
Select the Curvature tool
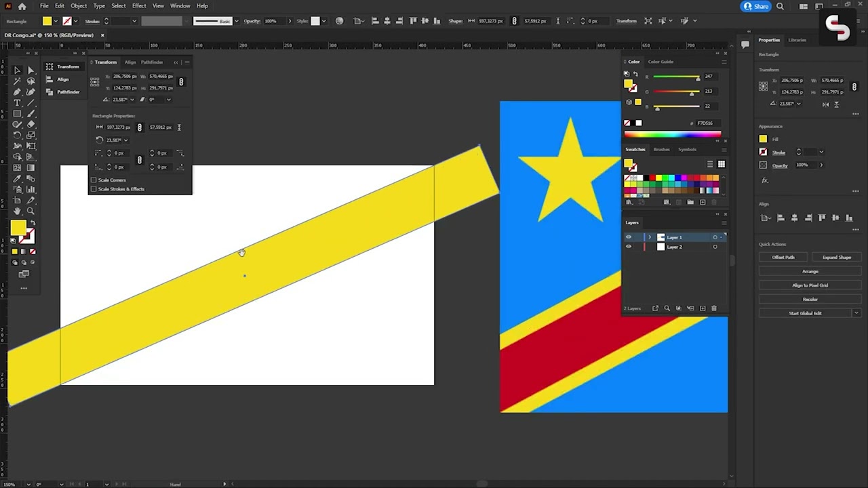click(x=31, y=92)
